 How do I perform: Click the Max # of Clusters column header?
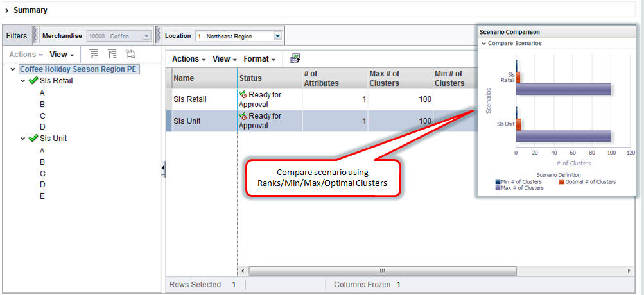[401, 78]
